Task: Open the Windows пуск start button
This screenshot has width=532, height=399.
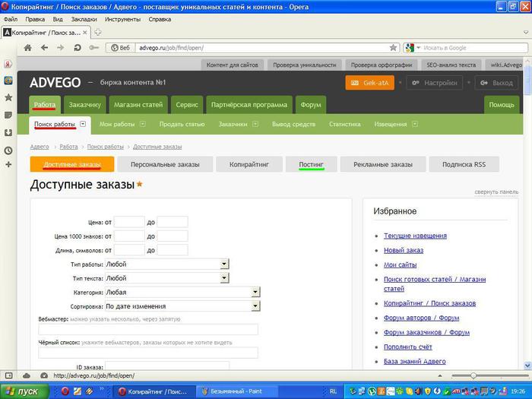Action: point(24,391)
